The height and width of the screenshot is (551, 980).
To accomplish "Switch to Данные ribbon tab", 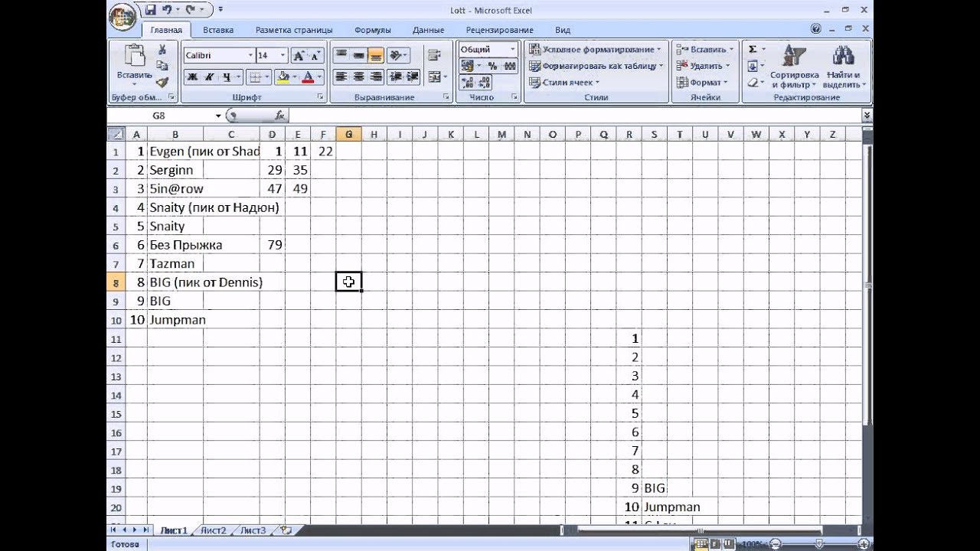I will [x=428, y=30].
